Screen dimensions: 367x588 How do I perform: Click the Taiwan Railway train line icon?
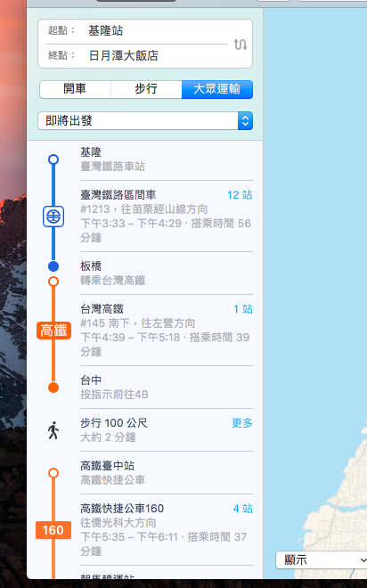53,216
